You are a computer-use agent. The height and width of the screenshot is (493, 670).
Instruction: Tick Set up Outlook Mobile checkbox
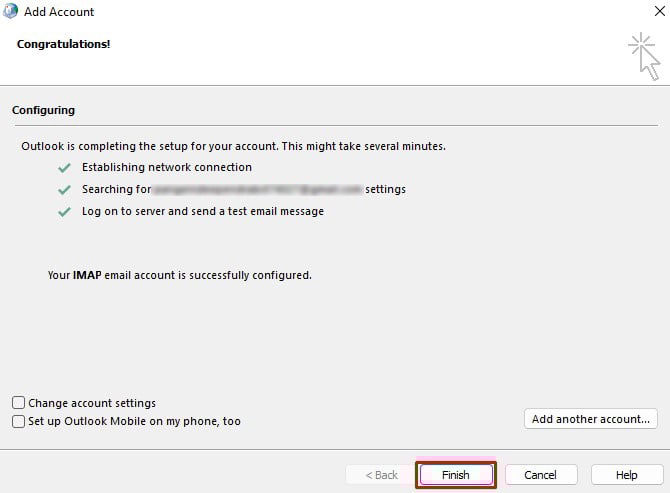(18, 421)
